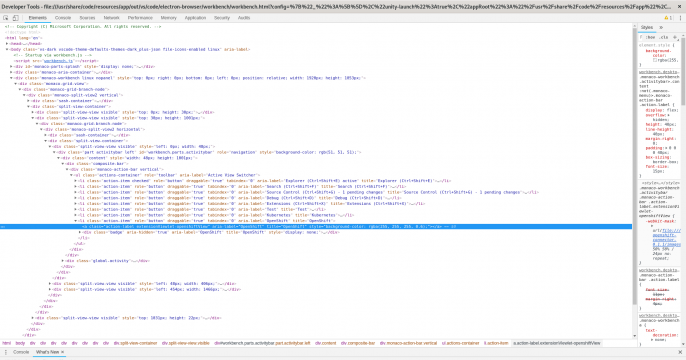This screenshot has height=360, width=686.
Task: Expand the monaco-parts-splash div
Action: pos(11,66)
